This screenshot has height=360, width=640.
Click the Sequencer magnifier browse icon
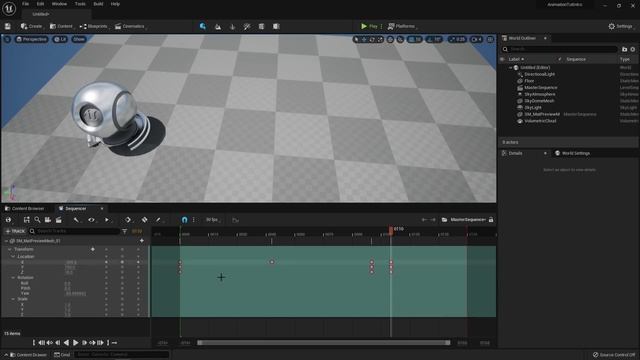(x=37, y=220)
